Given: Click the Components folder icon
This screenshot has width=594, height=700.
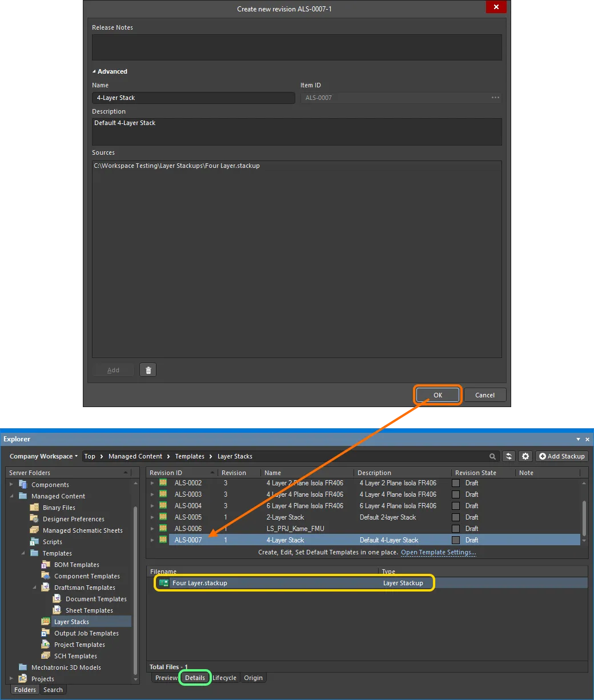Looking at the screenshot, I should (x=23, y=485).
